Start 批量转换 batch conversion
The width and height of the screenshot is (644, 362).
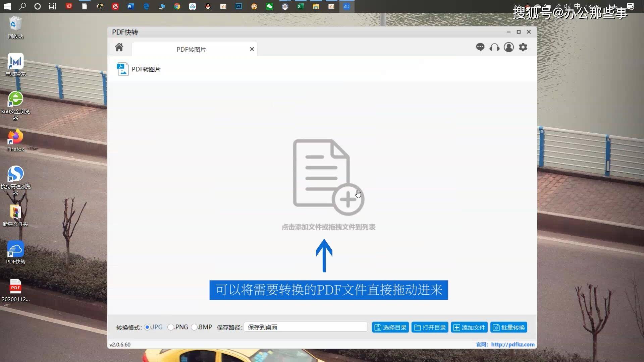point(509,327)
